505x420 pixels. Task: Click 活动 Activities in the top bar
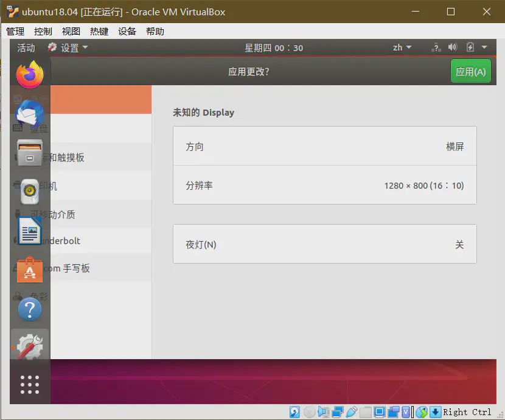point(26,47)
